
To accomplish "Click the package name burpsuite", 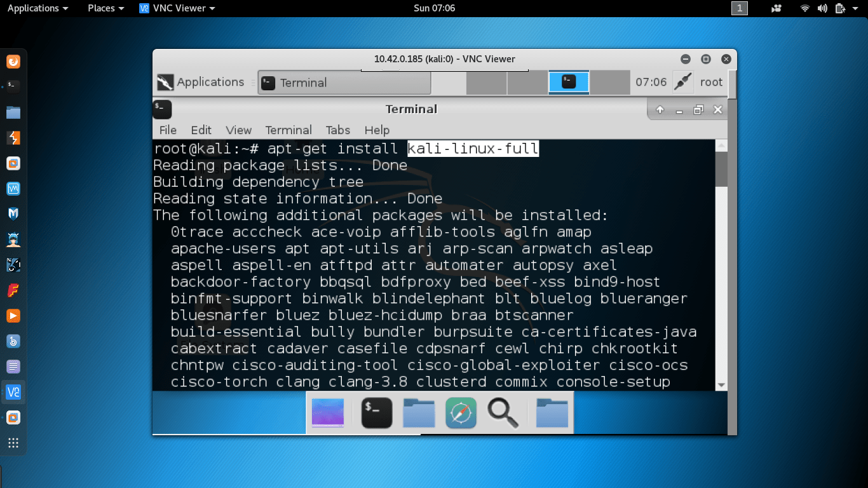I will click(473, 332).
